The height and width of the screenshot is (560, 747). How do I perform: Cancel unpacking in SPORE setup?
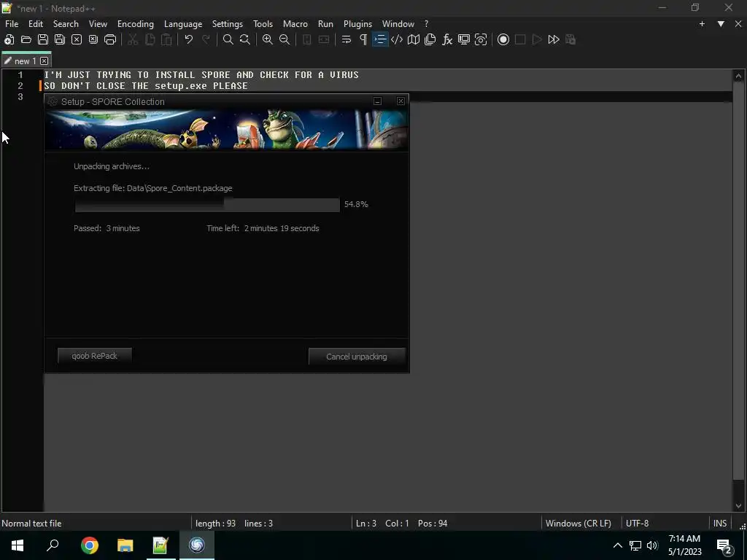coord(357,356)
